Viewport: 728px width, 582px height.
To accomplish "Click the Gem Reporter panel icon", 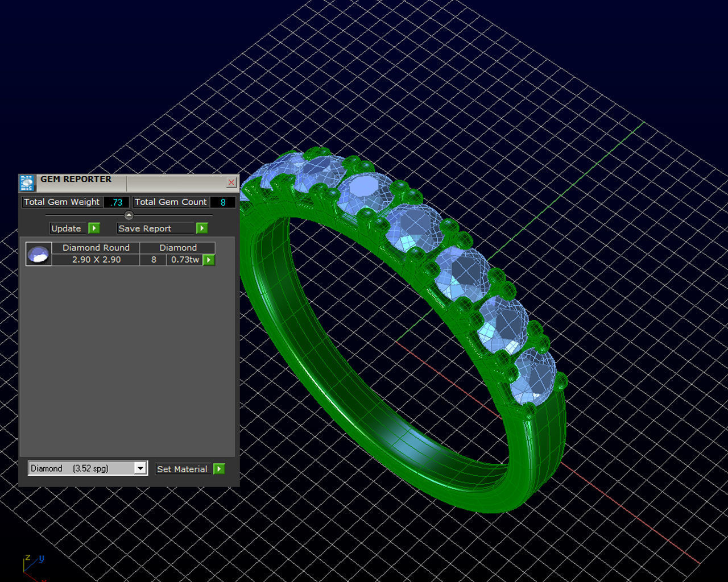I will pyautogui.click(x=27, y=182).
